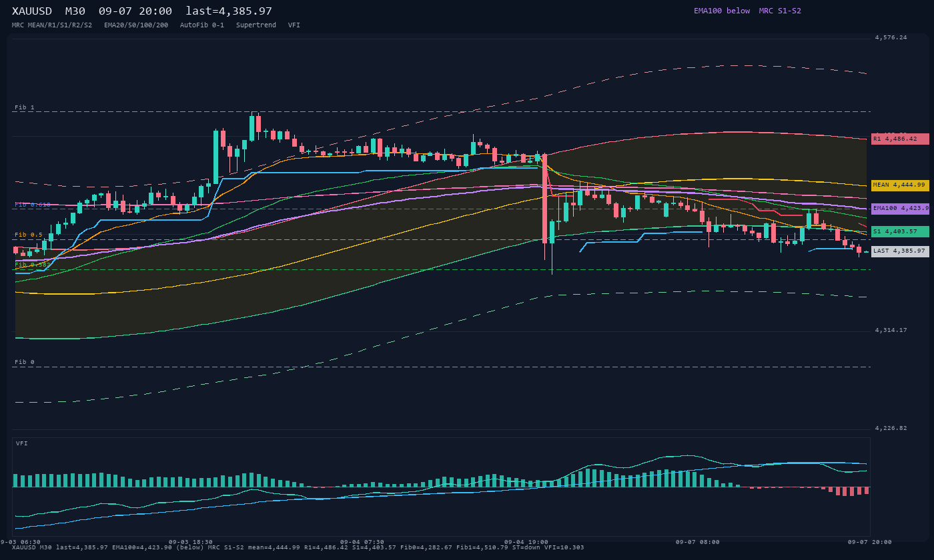The height and width of the screenshot is (560, 934).
Task: Click the 09-07 20:00 time axis label
Action: pyautogui.click(x=870, y=542)
